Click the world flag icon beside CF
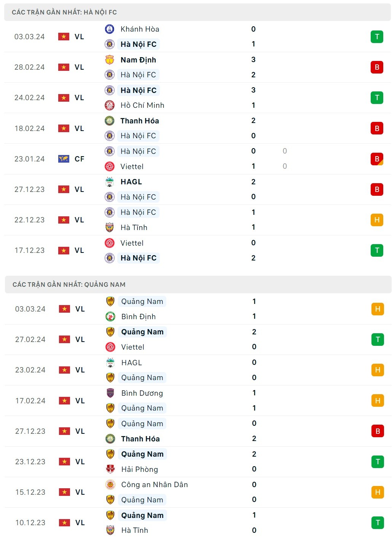Screen dimensions: 392x537 tap(64, 159)
